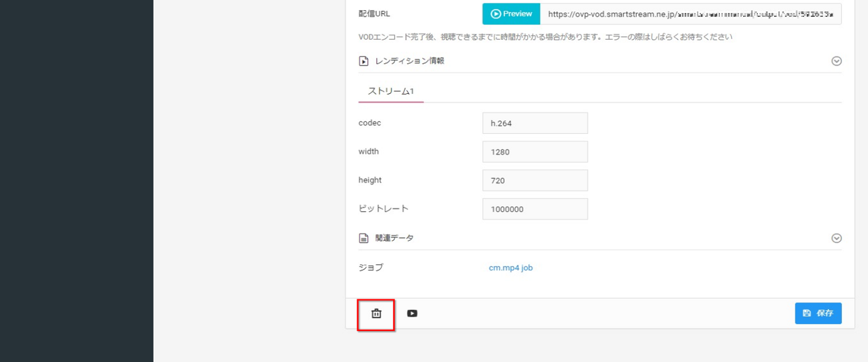Select the ストリーム1 tab
This screenshot has height=362, width=868.
coord(391,91)
